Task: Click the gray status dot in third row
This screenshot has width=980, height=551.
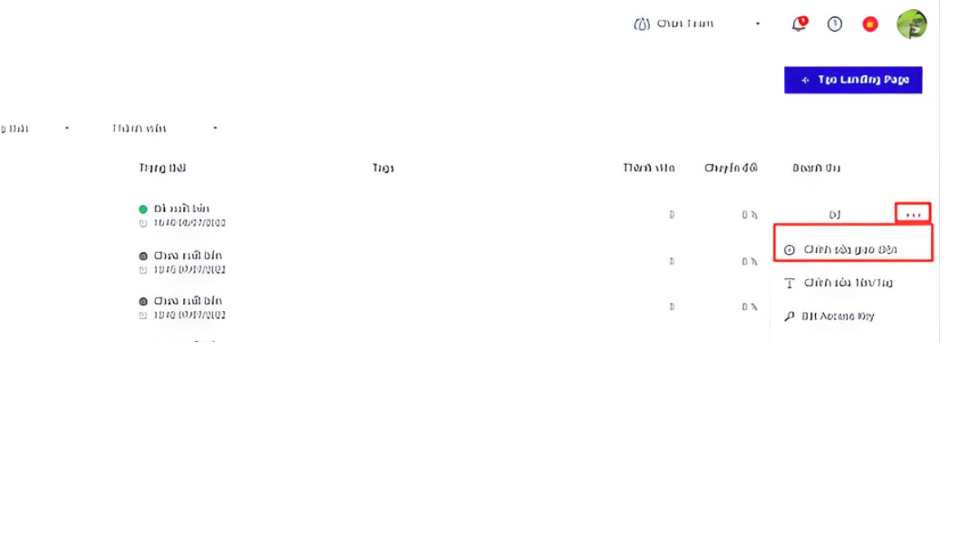Action: (x=143, y=301)
